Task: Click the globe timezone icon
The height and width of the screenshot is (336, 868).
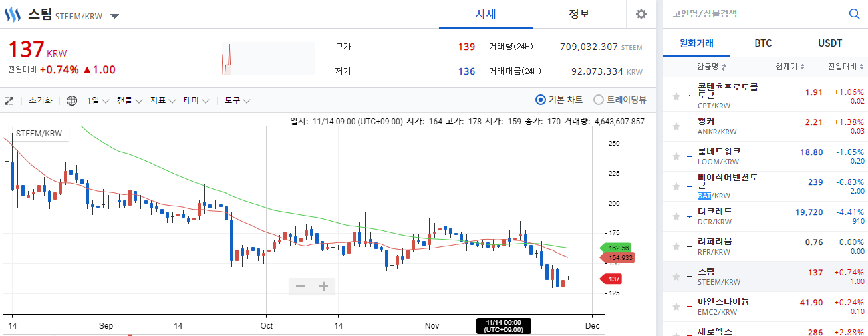Action: (x=72, y=100)
